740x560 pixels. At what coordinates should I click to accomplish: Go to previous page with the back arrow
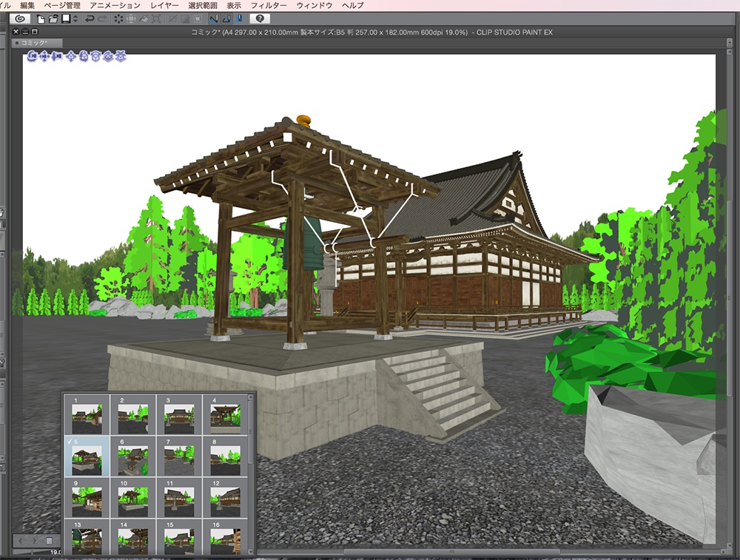[x=21, y=541]
